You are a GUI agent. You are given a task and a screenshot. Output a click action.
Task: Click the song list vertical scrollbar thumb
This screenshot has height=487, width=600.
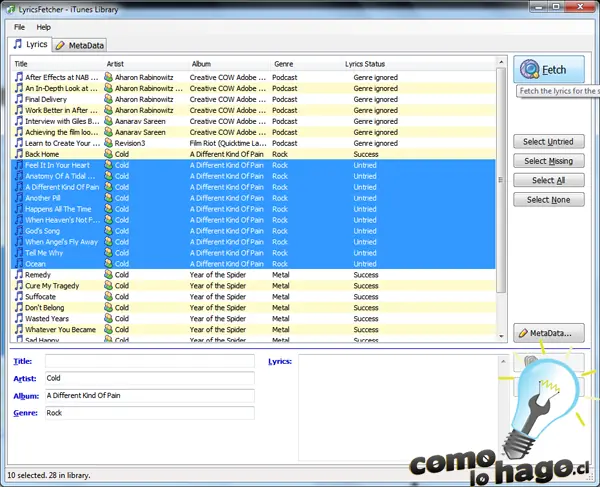pos(501,180)
